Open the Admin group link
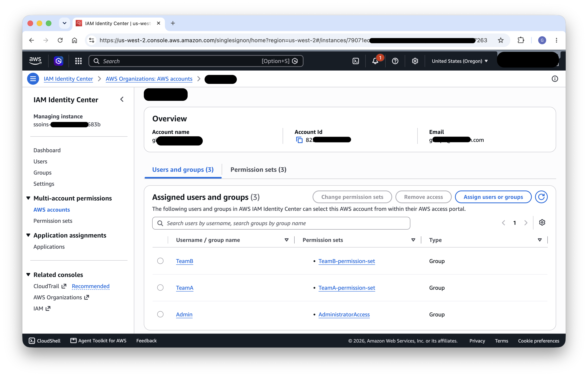The height and width of the screenshot is (377, 588). click(x=184, y=315)
